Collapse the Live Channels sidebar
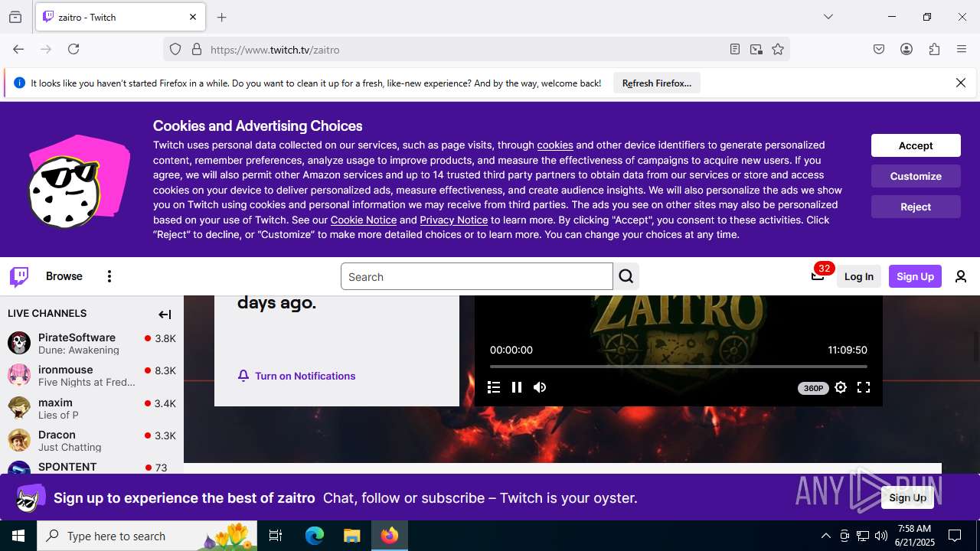The image size is (980, 551). (165, 314)
